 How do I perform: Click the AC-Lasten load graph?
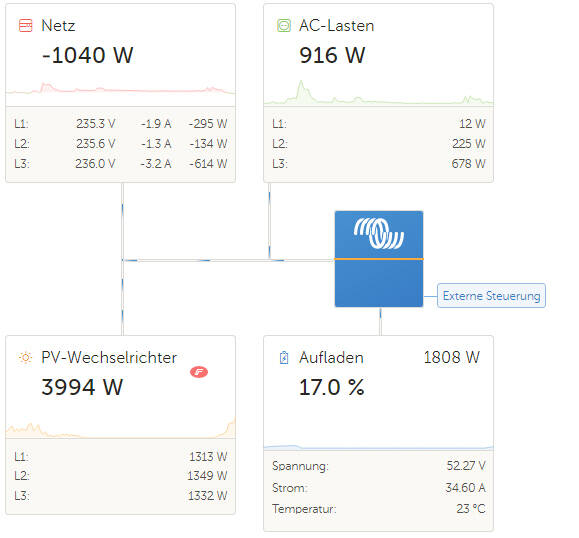click(x=378, y=92)
